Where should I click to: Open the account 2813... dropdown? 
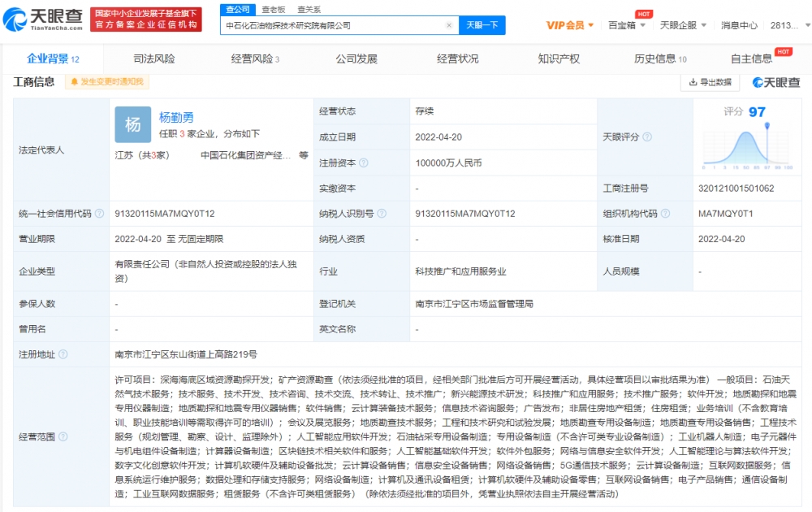(x=790, y=25)
